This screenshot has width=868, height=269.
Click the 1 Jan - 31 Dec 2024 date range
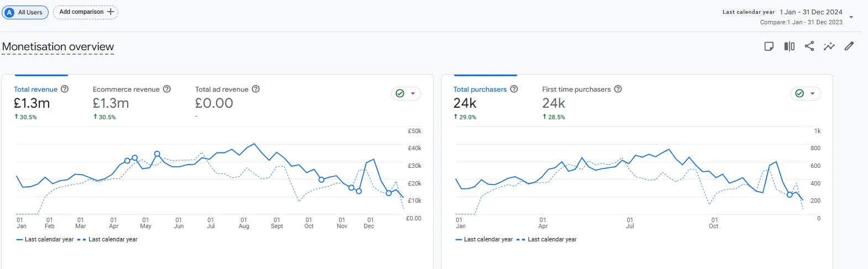[811, 12]
